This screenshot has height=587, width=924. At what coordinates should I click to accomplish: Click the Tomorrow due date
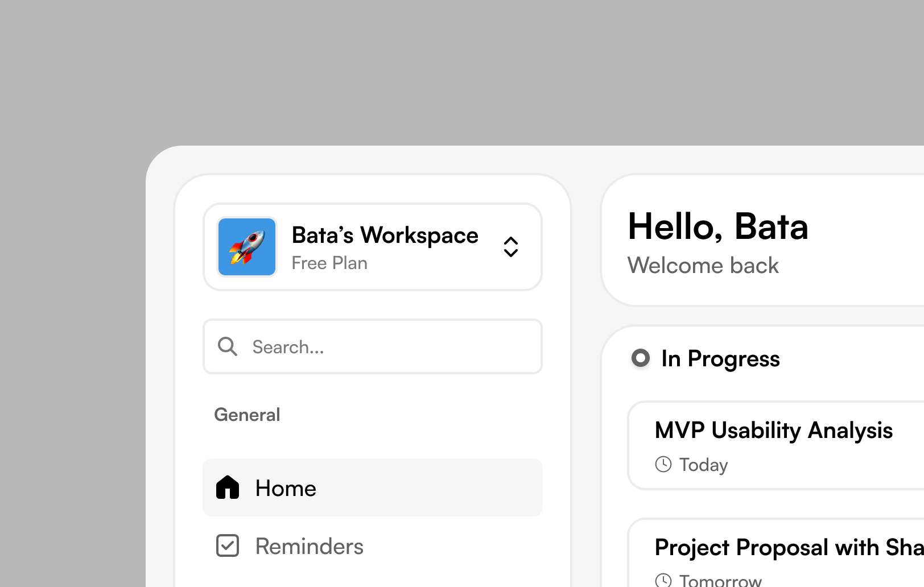(720, 581)
